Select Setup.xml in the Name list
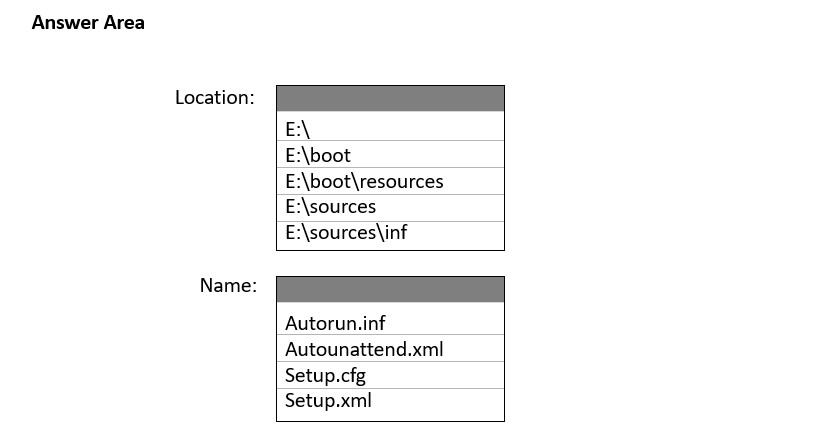The image size is (815, 437). 390,401
